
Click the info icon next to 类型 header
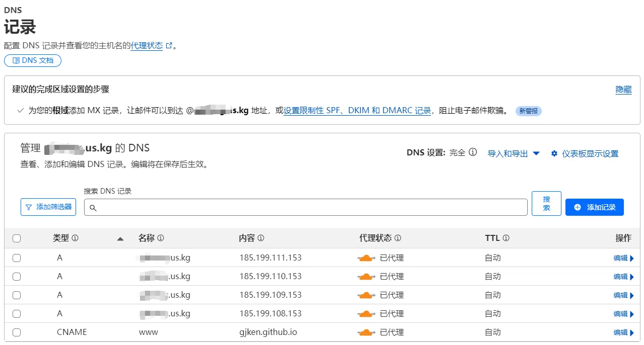(x=75, y=238)
